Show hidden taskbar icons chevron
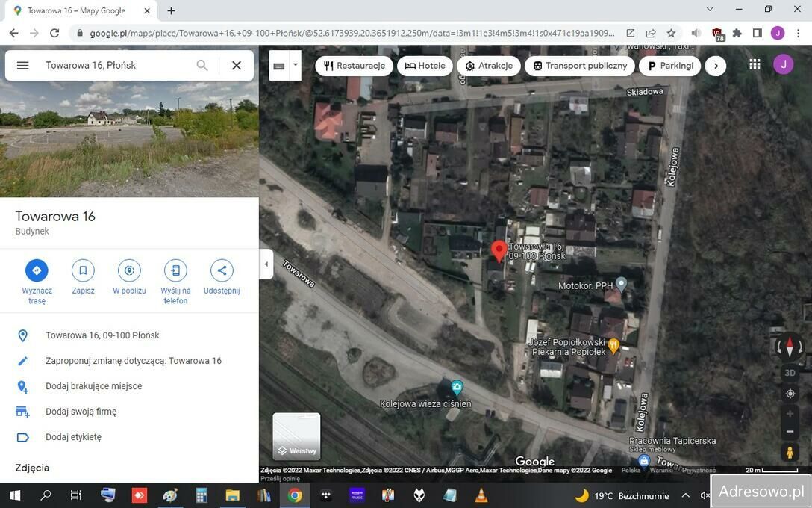Viewport: 812px width, 508px height. [x=685, y=495]
